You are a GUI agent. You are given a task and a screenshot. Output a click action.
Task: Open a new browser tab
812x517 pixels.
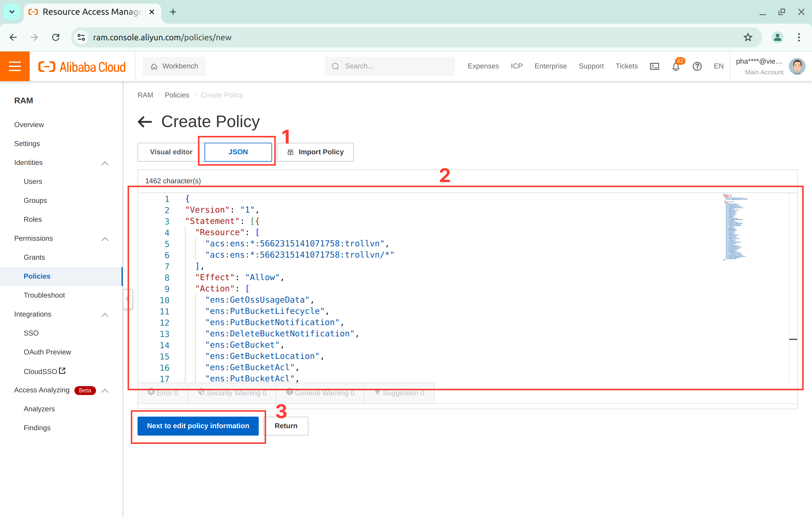point(173,12)
